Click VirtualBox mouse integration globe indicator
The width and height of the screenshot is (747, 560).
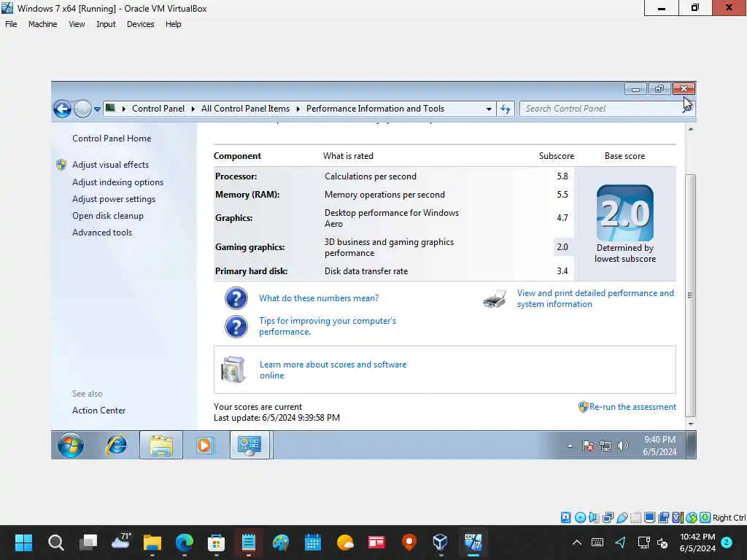pyautogui.click(x=692, y=518)
